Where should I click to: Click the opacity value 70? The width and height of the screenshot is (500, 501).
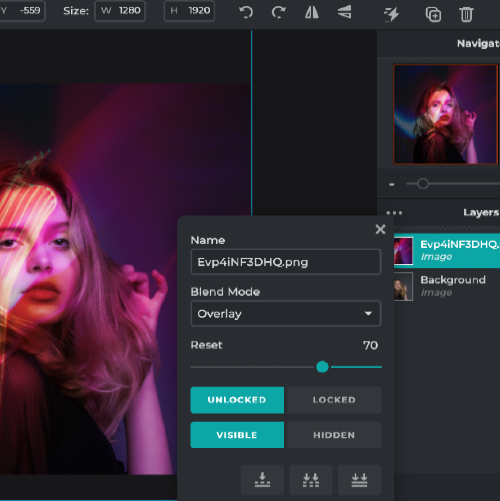(370, 345)
